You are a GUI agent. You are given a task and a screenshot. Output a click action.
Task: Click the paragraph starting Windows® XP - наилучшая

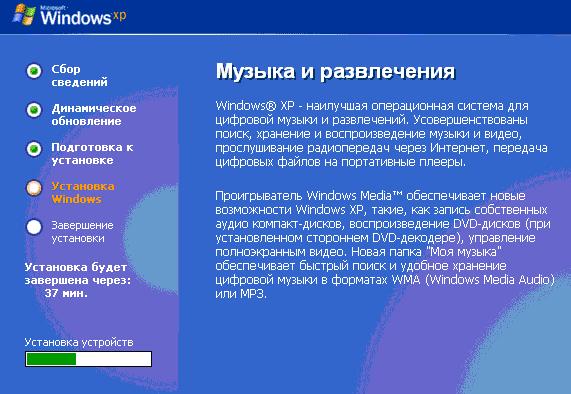pyautogui.click(x=382, y=134)
